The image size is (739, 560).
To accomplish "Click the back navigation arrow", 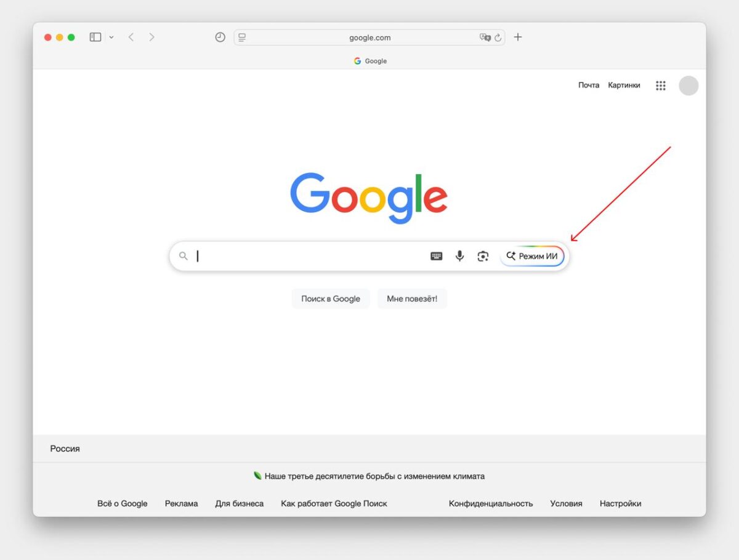I will pyautogui.click(x=131, y=37).
